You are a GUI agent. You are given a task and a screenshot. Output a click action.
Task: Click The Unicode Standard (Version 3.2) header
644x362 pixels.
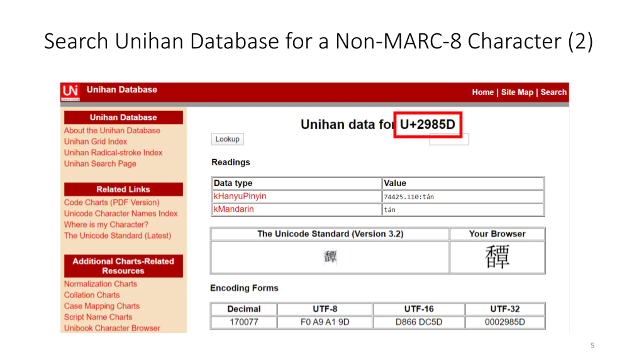click(330, 234)
